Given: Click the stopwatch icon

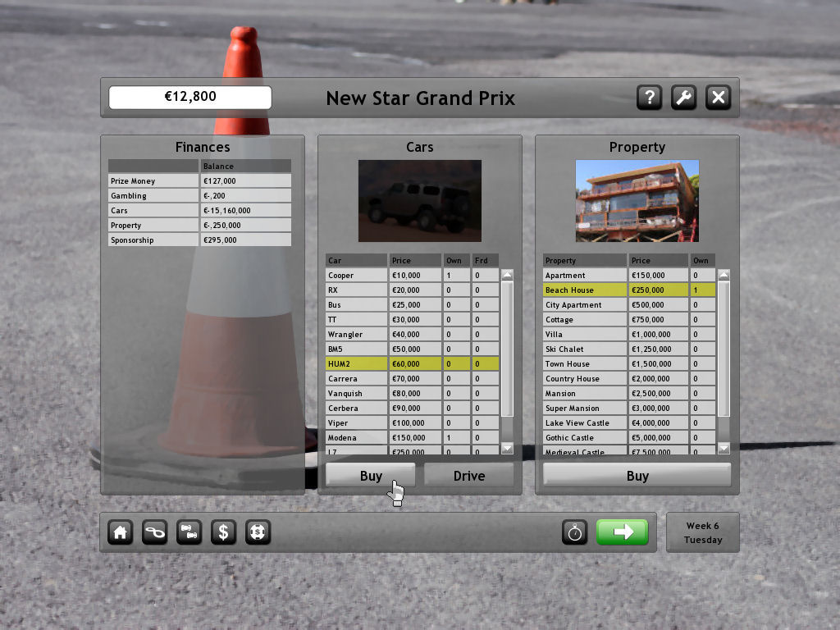Looking at the screenshot, I should [575, 532].
